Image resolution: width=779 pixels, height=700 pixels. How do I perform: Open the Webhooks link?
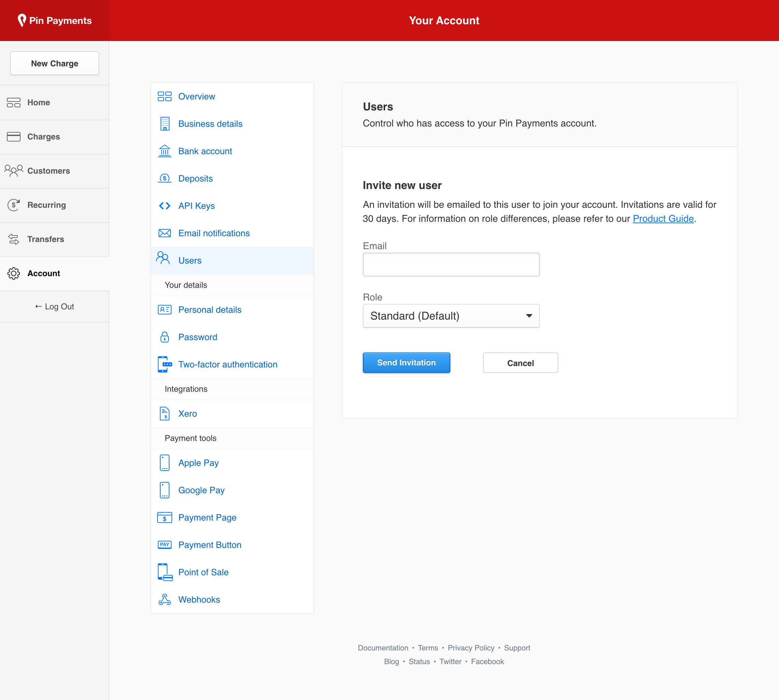coord(199,600)
